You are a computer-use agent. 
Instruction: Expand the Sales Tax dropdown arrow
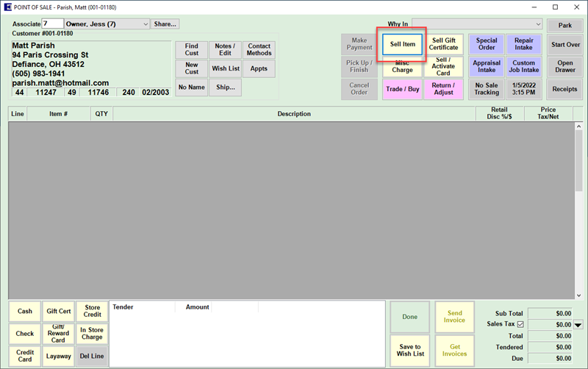coord(578,325)
